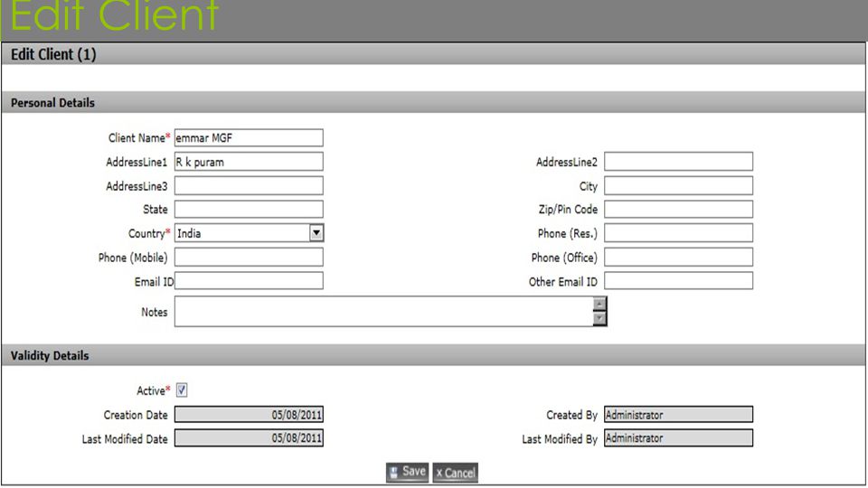Click the Creation Date label
Image resolution: width=868 pixels, height=488 pixels.
tap(136, 415)
